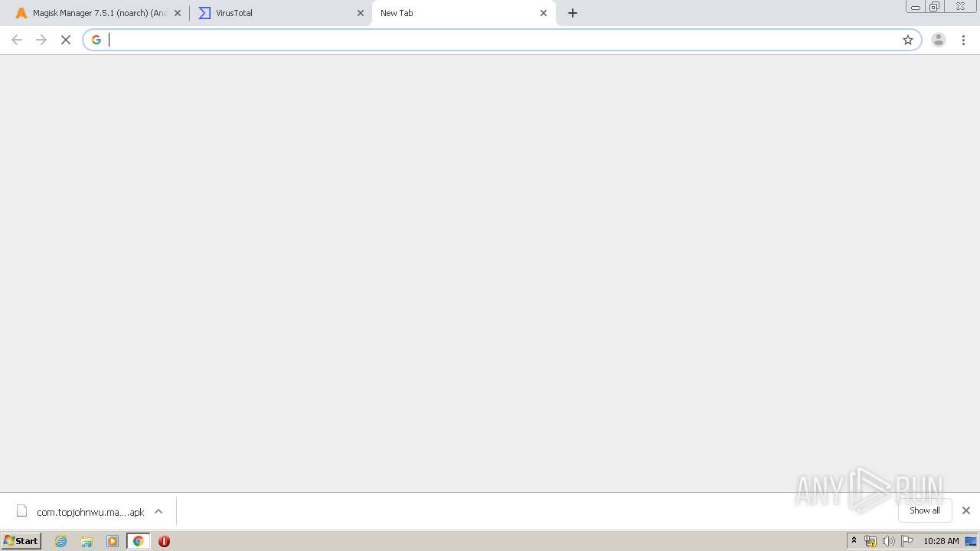Open the Windows Start menu

click(21, 541)
